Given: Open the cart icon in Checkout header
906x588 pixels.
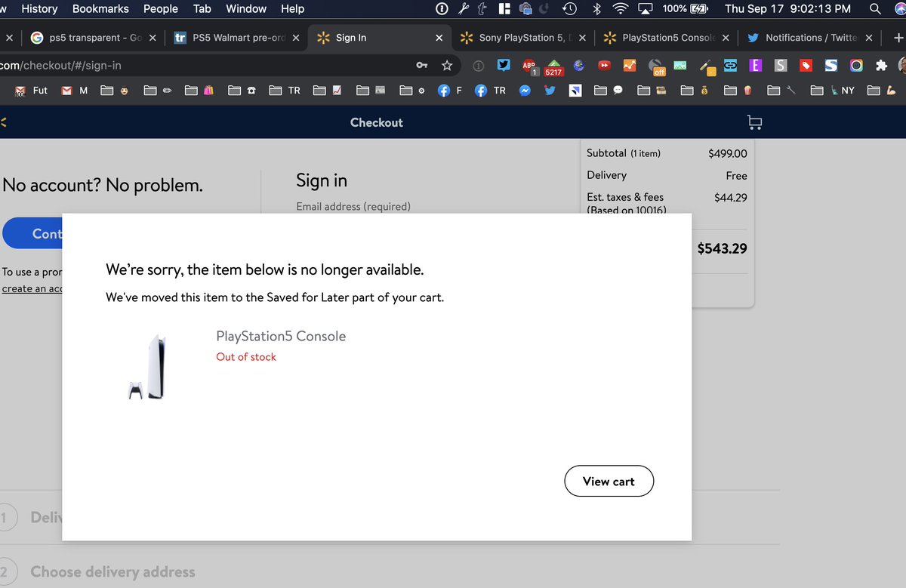Looking at the screenshot, I should tap(753, 122).
